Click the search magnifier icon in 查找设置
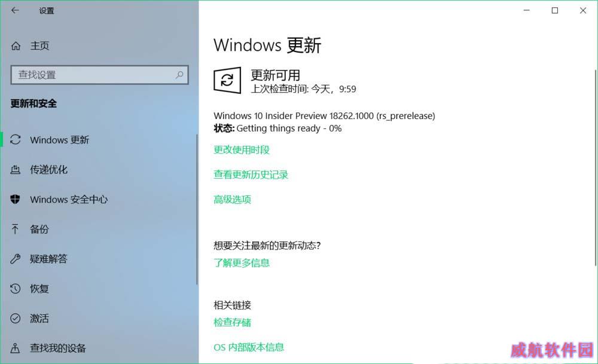The width and height of the screenshot is (598, 364). pos(179,75)
